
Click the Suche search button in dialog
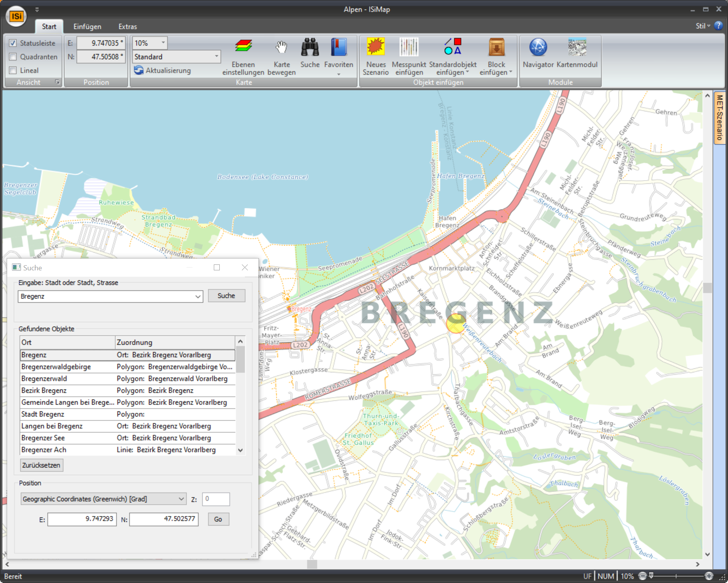(x=226, y=296)
